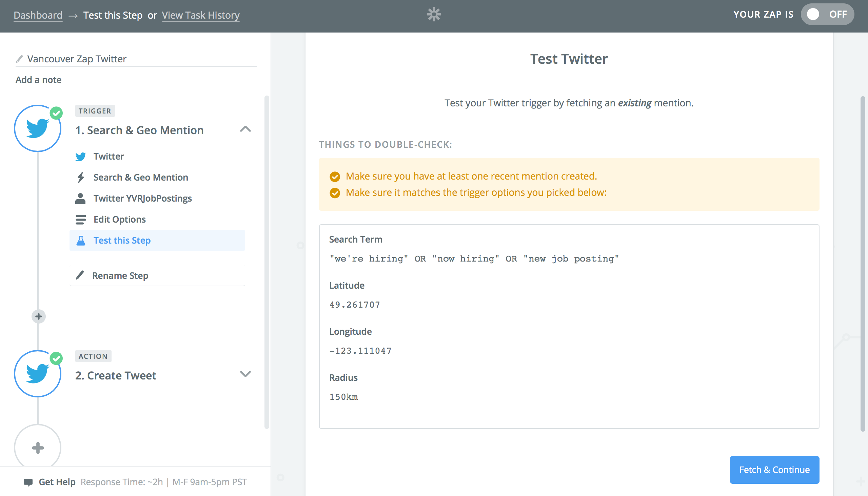Collapse the Search & Geo Mention trigger step

pos(245,129)
